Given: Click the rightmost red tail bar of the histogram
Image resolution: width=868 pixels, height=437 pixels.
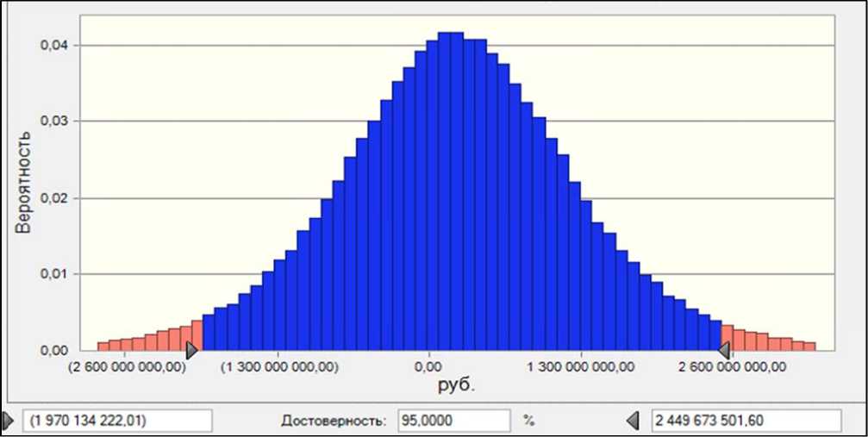Looking at the screenshot, I should (809, 346).
